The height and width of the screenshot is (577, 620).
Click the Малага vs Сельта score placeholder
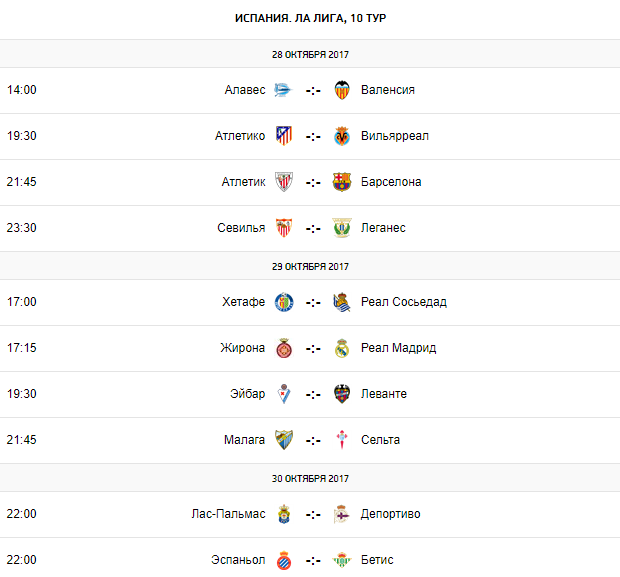click(313, 440)
